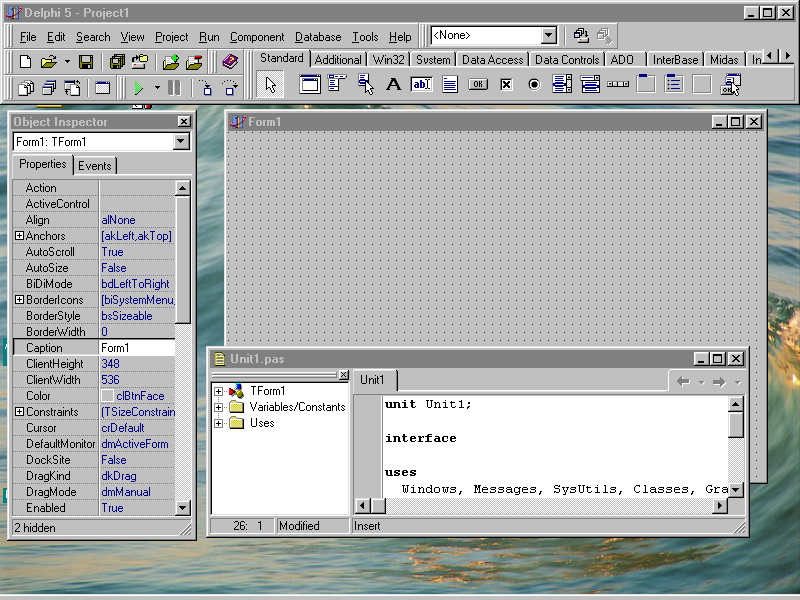Click the Save current desktop icon
This screenshot has height=600, width=800.
[x=581, y=35]
